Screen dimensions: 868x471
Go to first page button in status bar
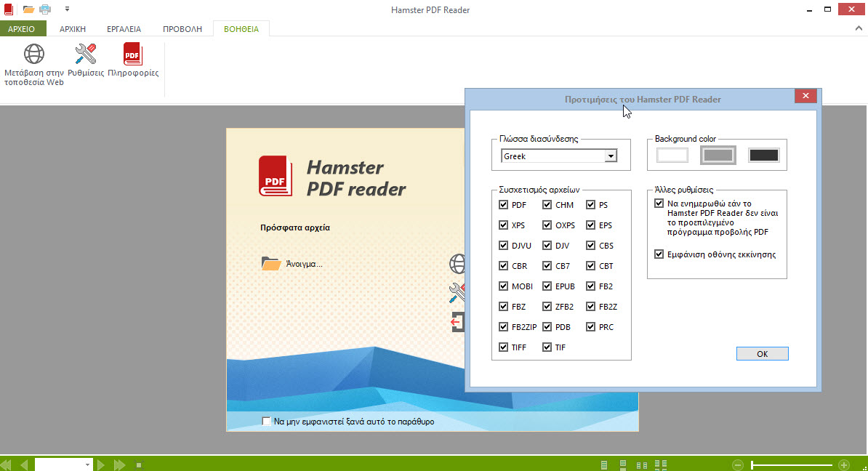[x=6, y=465]
